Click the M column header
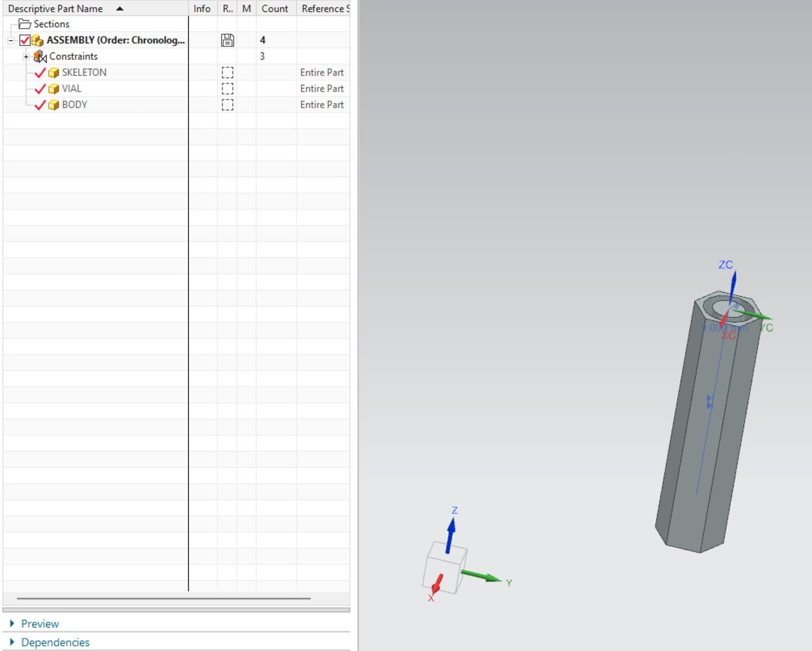The image size is (812, 651). tap(246, 9)
